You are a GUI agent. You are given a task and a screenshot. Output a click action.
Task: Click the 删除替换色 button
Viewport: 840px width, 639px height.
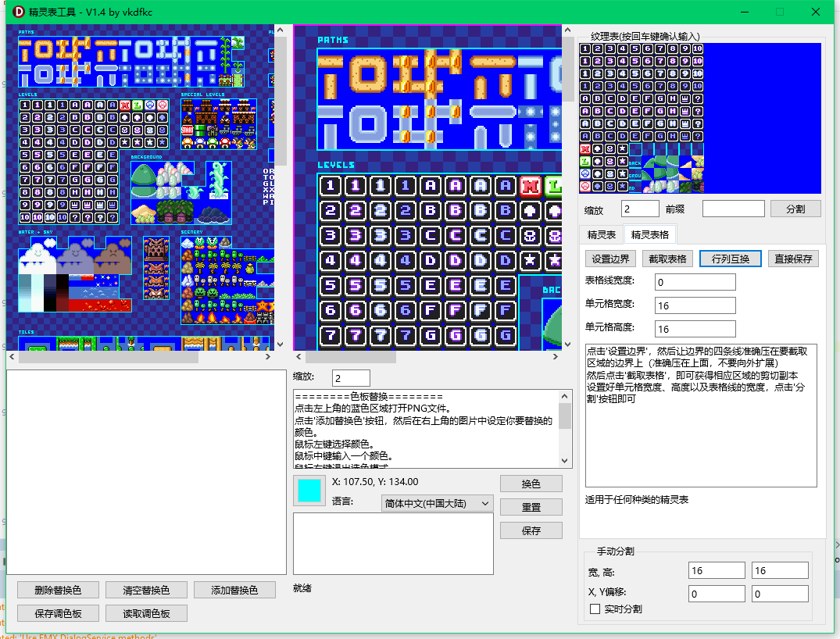(58, 590)
